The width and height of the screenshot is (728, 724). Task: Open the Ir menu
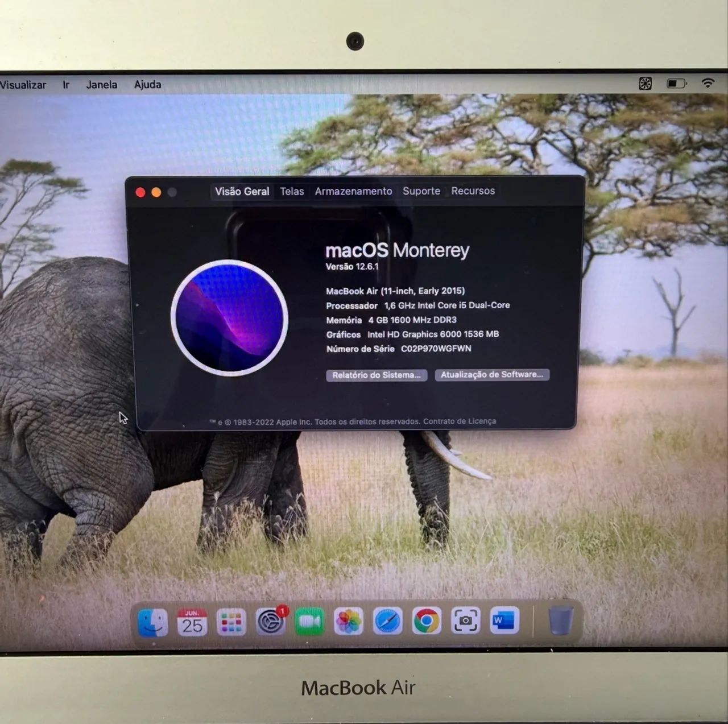(x=66, y=85)
